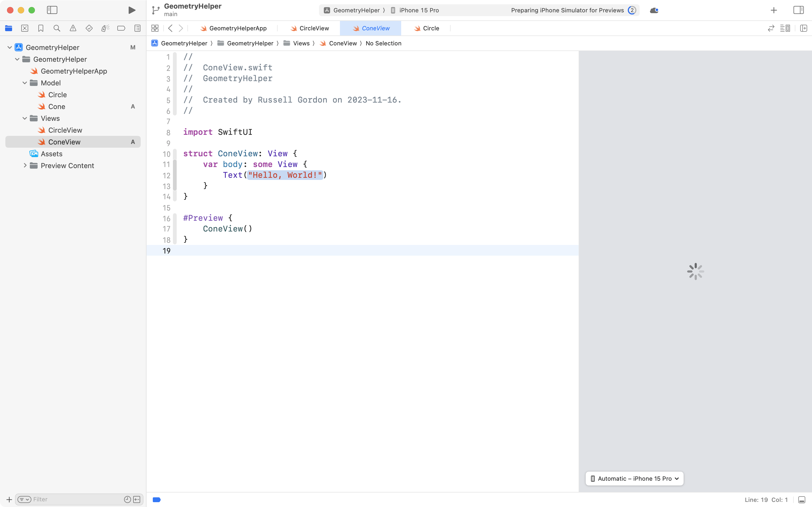The image size is (812, 507).
Task: Open the Source Control navigator
Action: 25,28
